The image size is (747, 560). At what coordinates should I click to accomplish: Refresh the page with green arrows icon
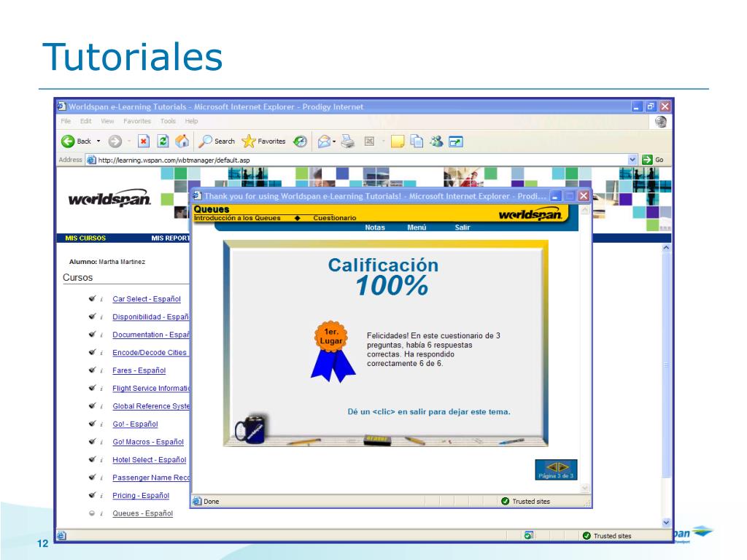(x=163, y=141)
